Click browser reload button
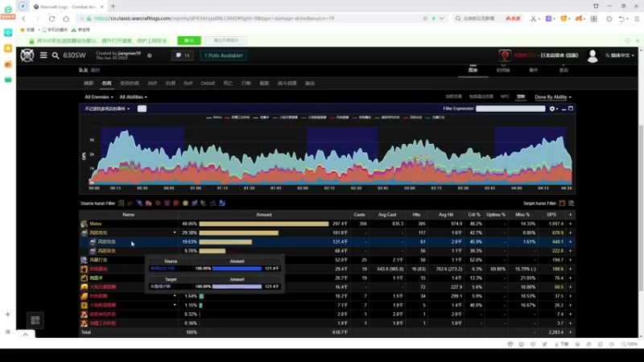 [52, 19]
